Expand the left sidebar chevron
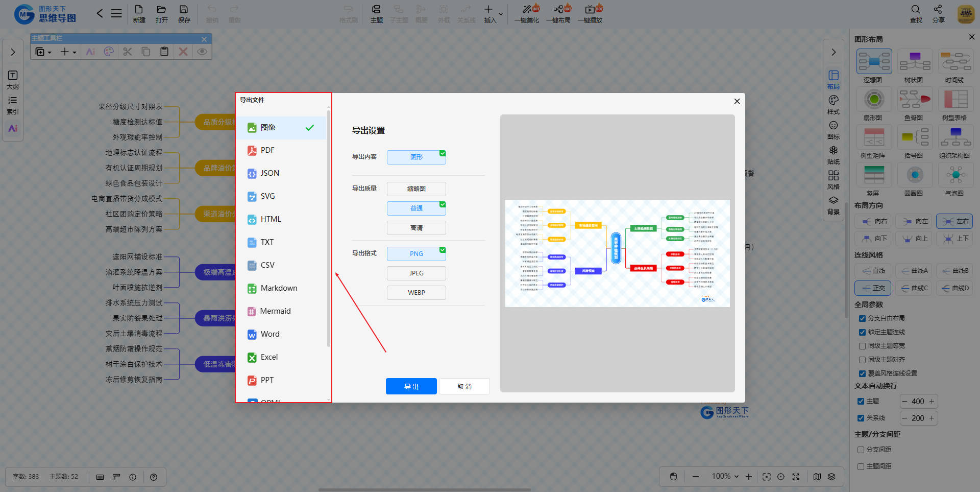980x492 pixels. pyautogui.click(x=13, y=52)
